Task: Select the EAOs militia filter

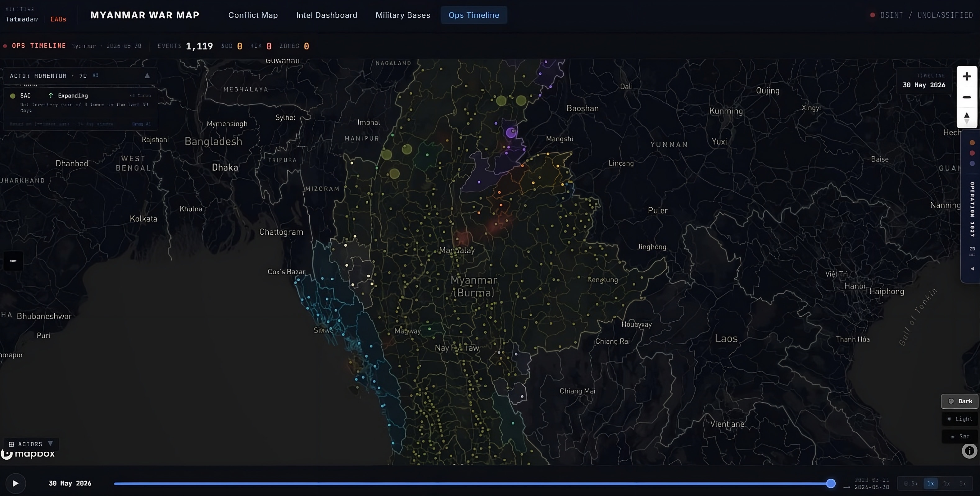Action: point(58,19)
